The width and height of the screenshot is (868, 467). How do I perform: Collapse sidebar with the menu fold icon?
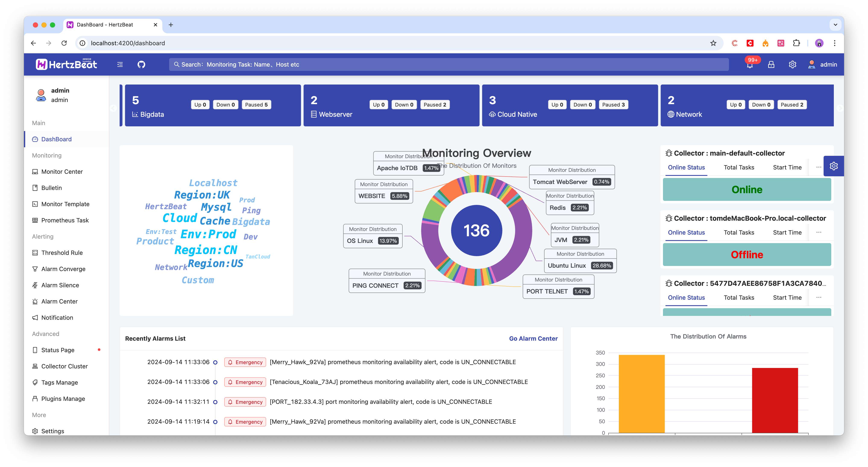point(120,64)
